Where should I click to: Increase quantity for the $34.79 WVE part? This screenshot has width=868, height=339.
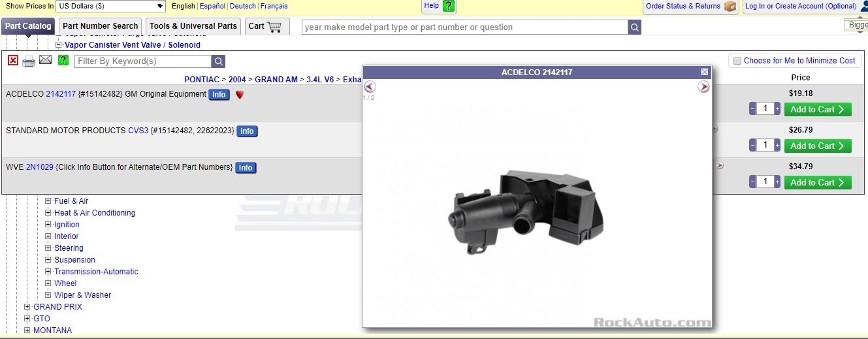pyautogui.click(x=777, y=182)
